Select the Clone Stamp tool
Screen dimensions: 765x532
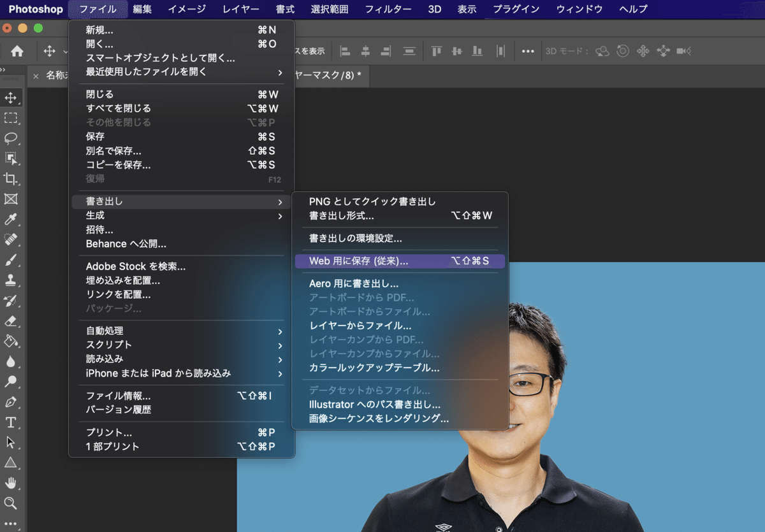11,280
